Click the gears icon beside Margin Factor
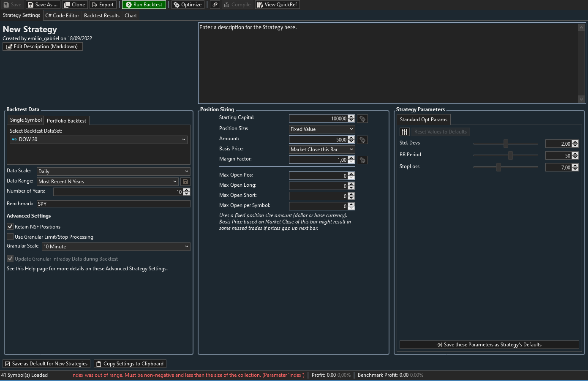 pyautogui.click(x=362, y=160)
